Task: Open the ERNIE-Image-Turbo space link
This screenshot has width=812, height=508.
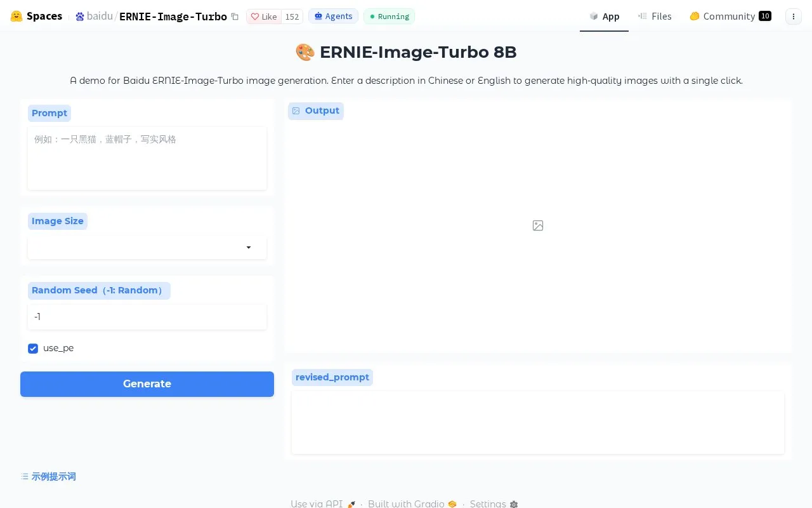Action: point(173,17)
